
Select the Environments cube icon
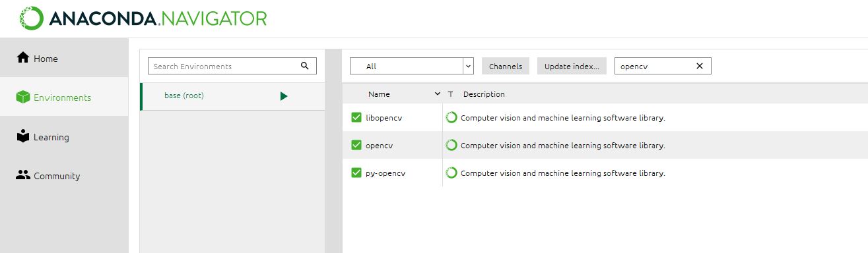point(23,97)
